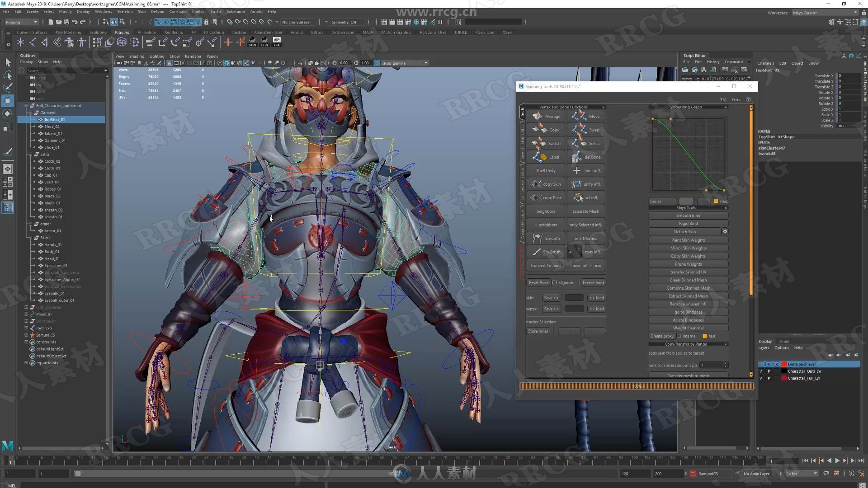Toggle the all joints checkbox
Image resolution: width=868 pixels, height=488 pixels.
coord(555,282)
